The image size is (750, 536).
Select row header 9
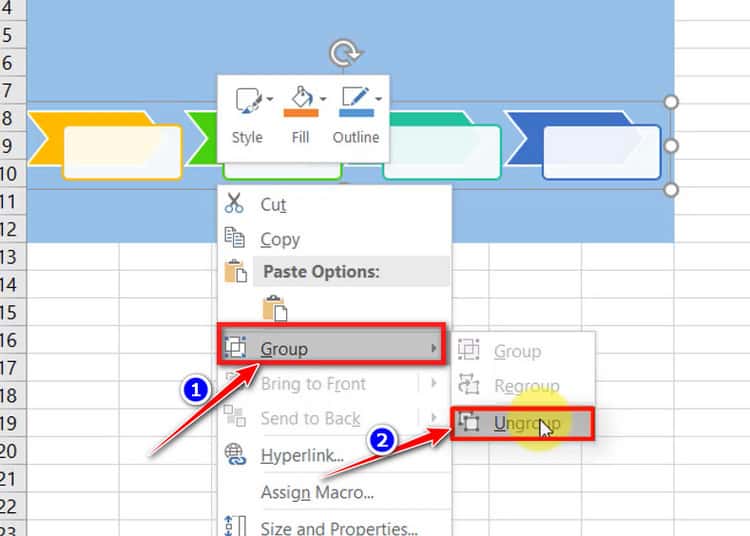[13, 146]
